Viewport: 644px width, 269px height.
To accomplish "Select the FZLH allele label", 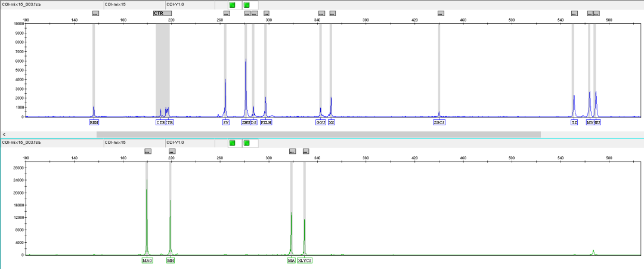I will tap(266, 122).
